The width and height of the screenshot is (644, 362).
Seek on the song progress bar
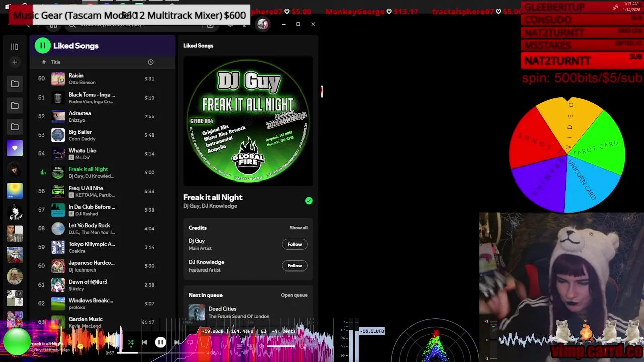[161, 353]
